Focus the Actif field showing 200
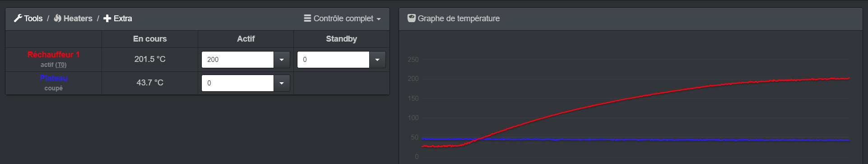868x164 pixels. (238, 60)
